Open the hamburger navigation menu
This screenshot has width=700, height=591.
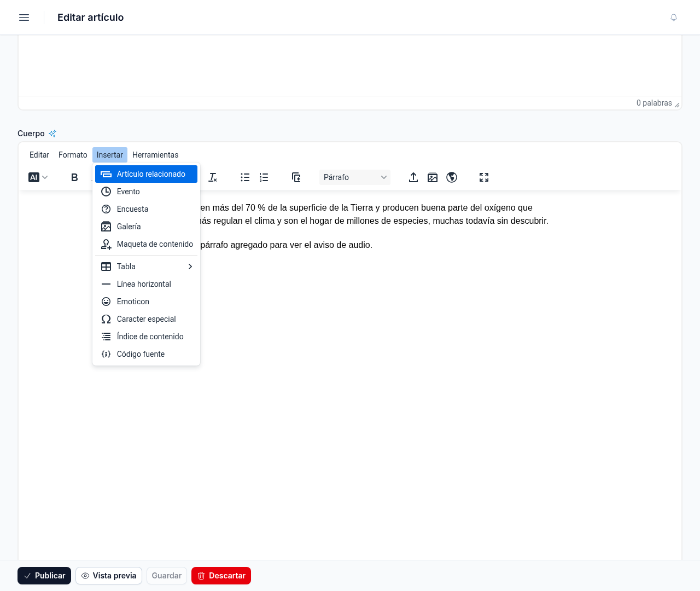24,18
